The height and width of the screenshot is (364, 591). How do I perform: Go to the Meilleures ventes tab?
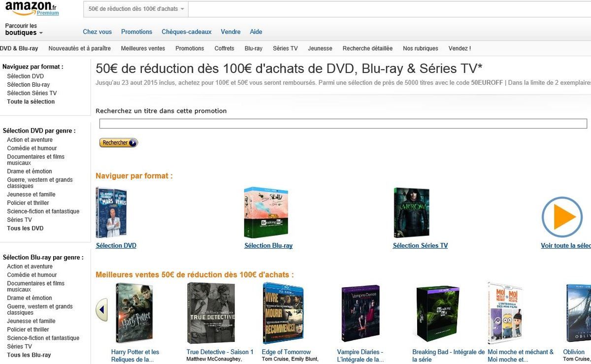(143, 48)
